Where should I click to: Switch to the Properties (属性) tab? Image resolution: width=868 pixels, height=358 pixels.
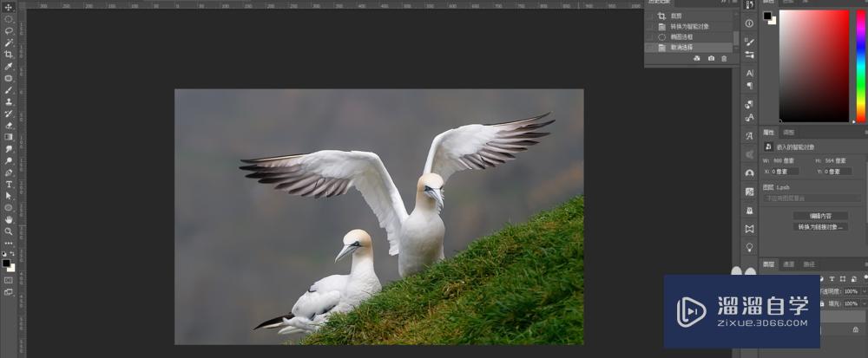pyautogui.click(x=769, y=133)
